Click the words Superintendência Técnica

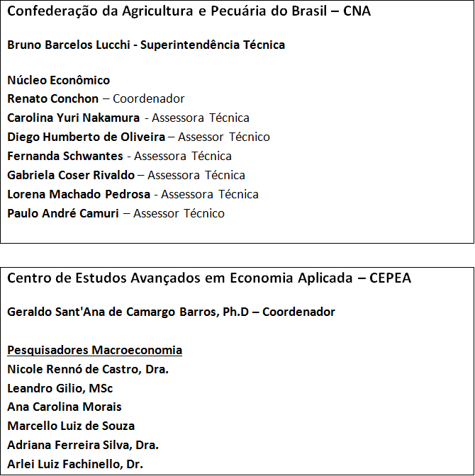click(213, 45)
